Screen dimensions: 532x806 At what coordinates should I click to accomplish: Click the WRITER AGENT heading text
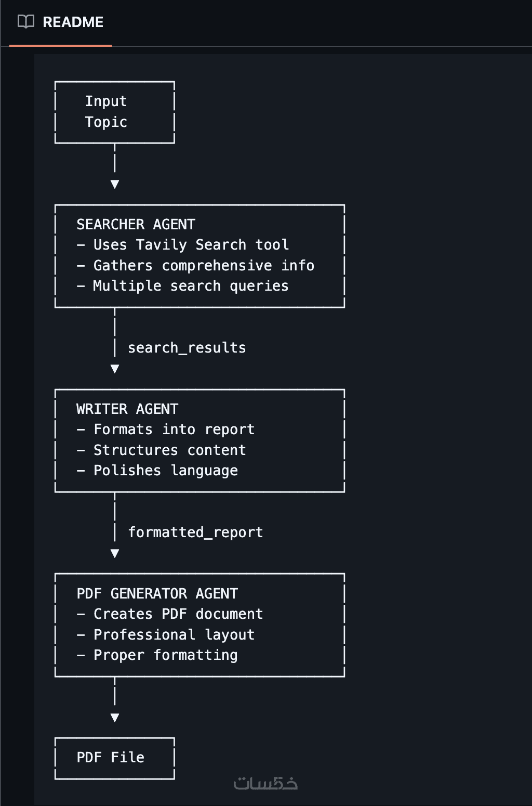point(127,409)
